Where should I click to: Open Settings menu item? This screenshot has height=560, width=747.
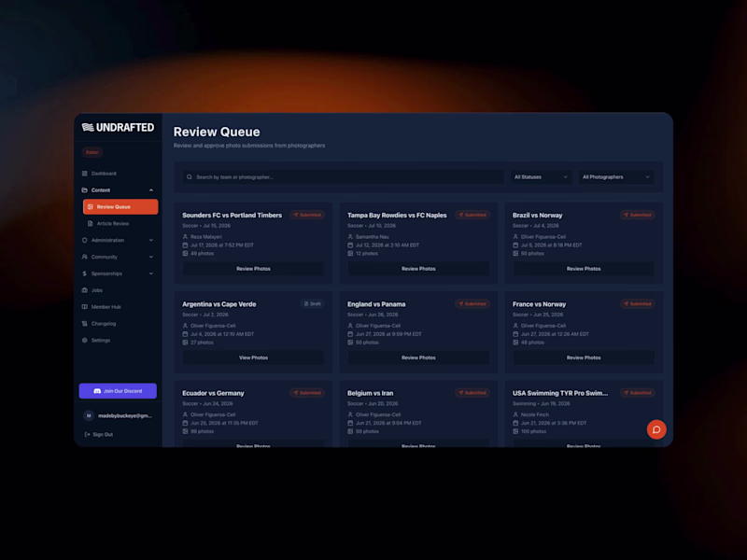tap(119, 340)
